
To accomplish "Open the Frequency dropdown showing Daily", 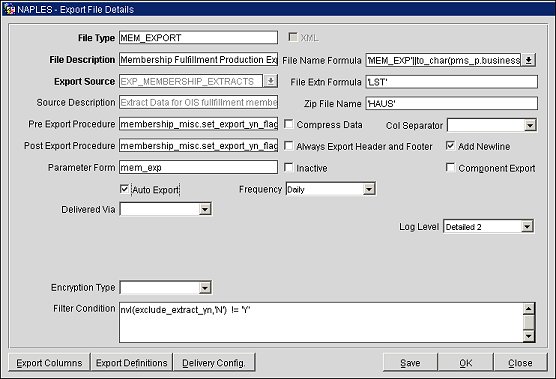I will coord(369,189).
